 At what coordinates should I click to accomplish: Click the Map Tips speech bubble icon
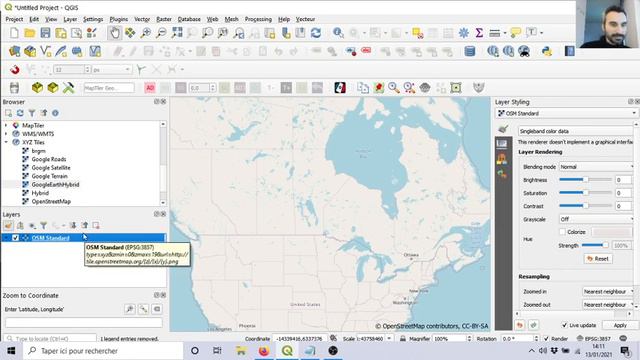click(516, 33)
